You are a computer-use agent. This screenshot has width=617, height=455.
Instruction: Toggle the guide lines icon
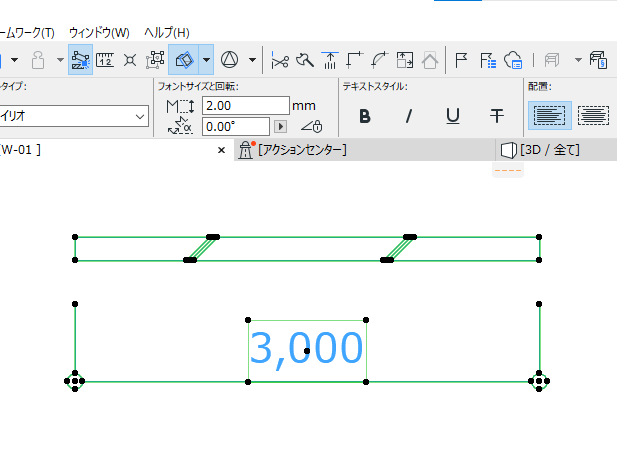pyautogui.click(x=80, y=60)
